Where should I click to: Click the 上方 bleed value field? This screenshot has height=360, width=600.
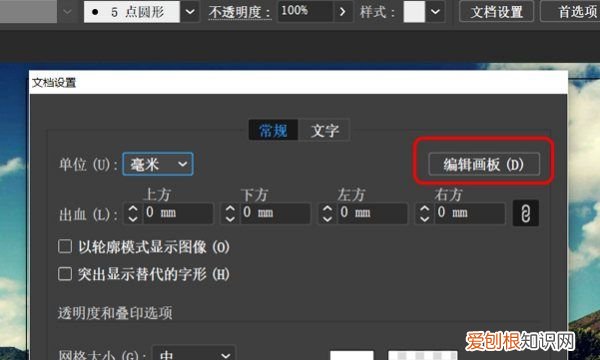pyautogui.click(x=178, y=213)
